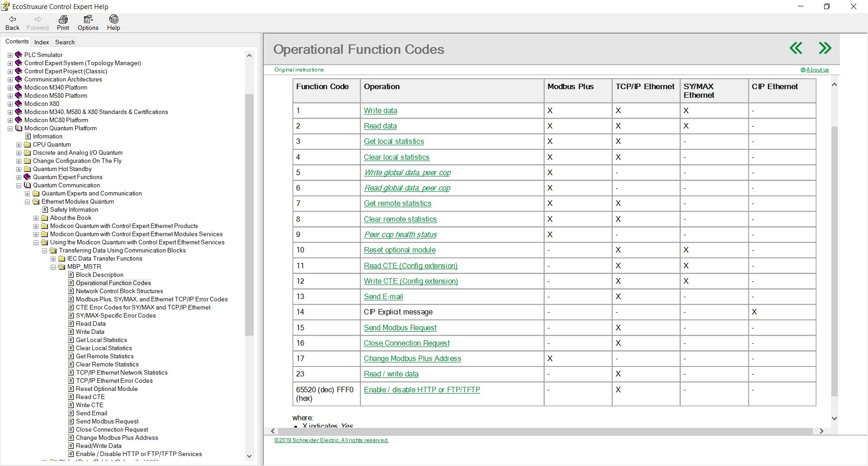The height and width of the screenshot is (466, 868).
Task: Click the PLC Simulator book icon
Action: (19, 55)
